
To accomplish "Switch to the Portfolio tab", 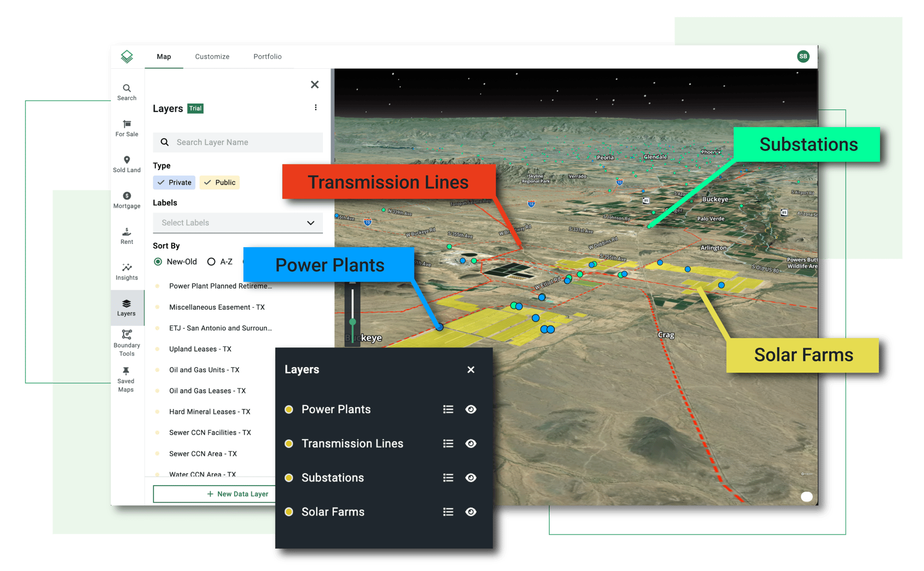I will pos(267,56).
